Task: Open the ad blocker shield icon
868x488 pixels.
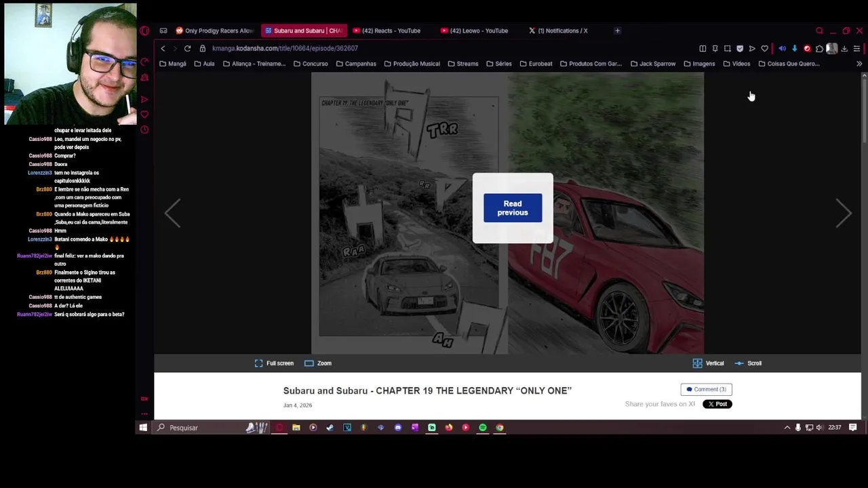Action: click(x=740, y=48)
